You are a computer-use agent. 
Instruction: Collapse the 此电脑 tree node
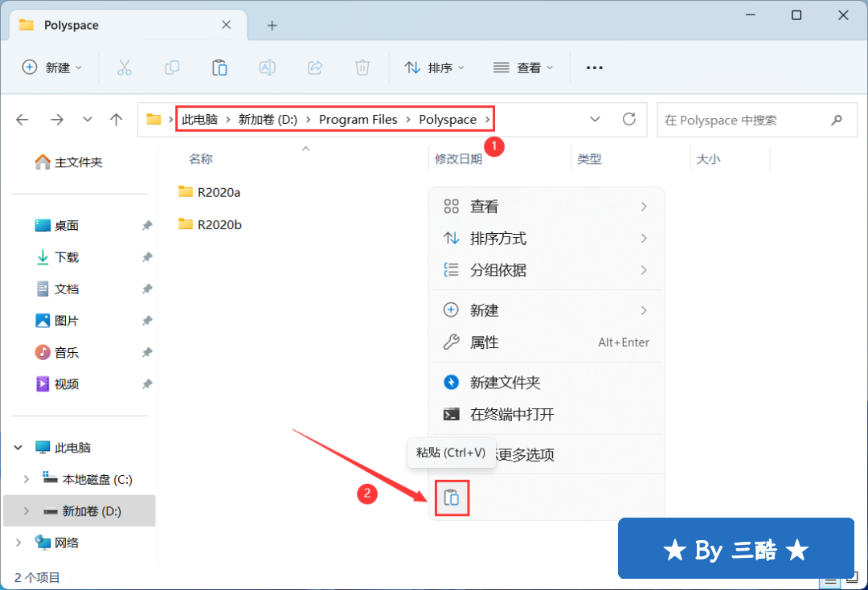pos(18,447)
